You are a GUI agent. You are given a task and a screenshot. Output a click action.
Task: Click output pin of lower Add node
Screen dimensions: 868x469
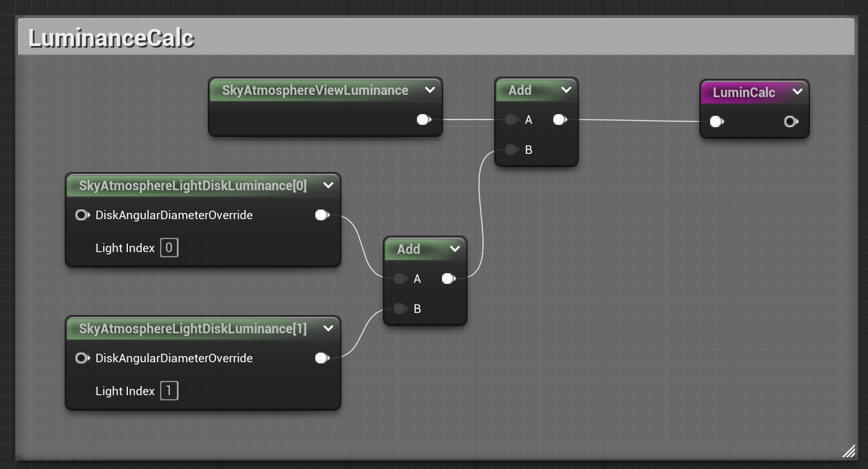click(449, 278)
